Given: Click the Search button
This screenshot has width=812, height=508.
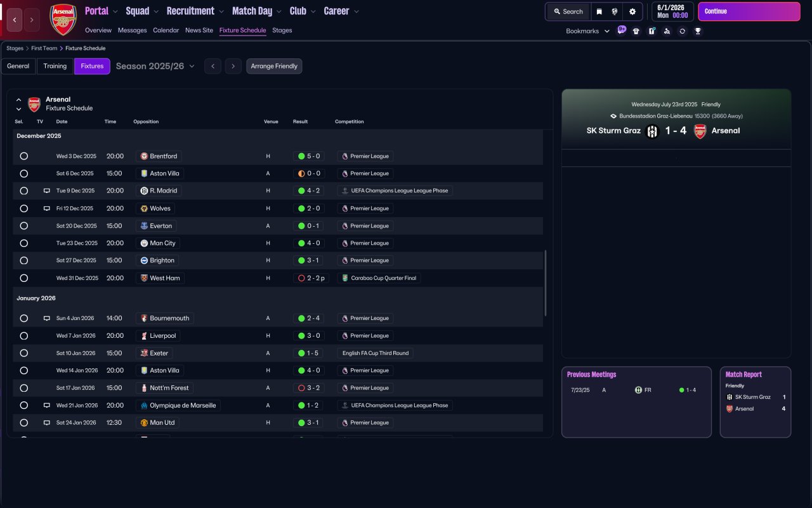Looking at the screenshot, I should tap(568, 11).
